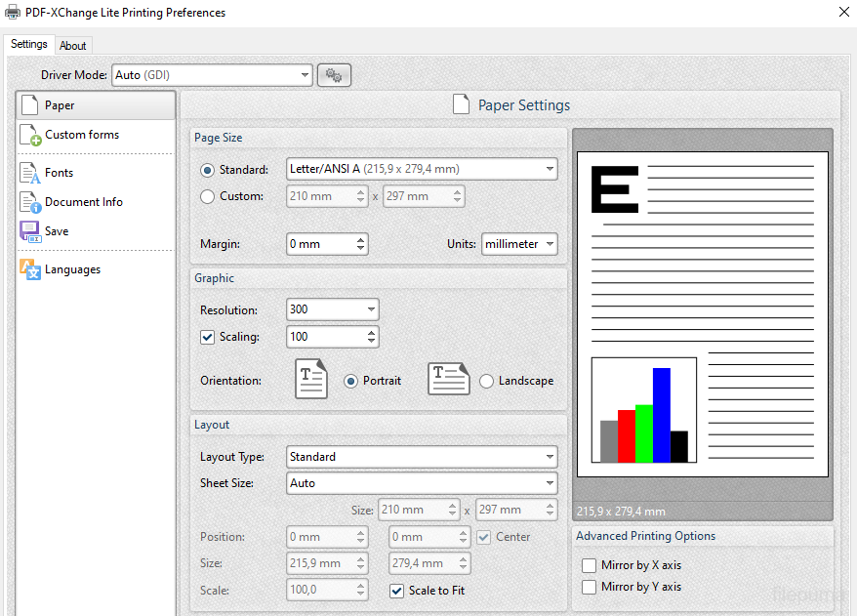
Task: Switch to the Settings tab
Action: pyautogui.click(x=28, y=45)
